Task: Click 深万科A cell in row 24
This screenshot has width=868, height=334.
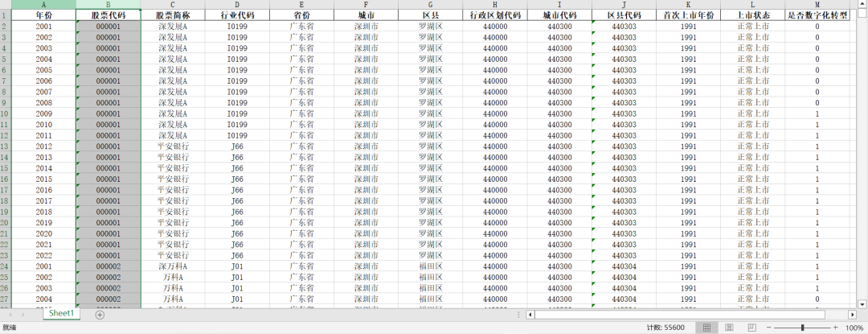Action: click(173, 266)
